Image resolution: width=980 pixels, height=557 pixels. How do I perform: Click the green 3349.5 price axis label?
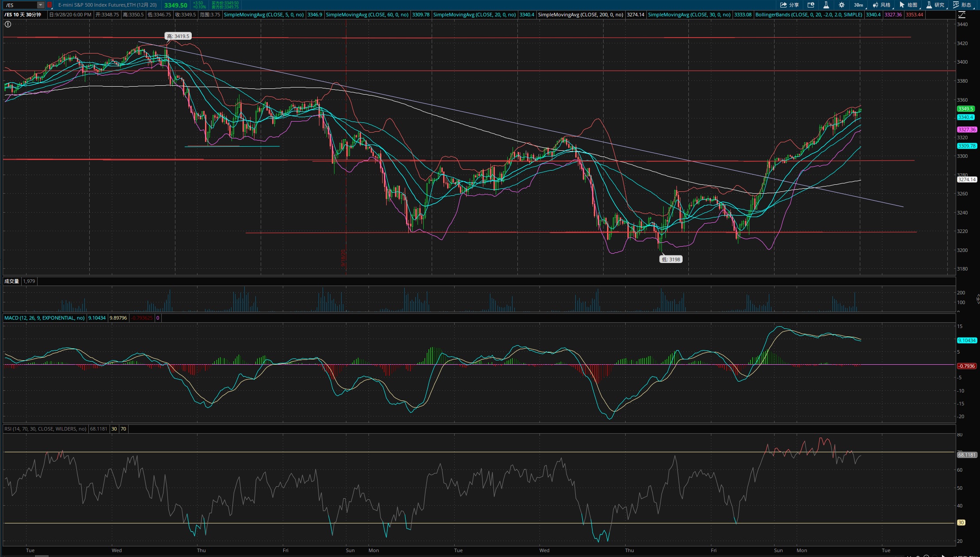(x=966, y=109)
